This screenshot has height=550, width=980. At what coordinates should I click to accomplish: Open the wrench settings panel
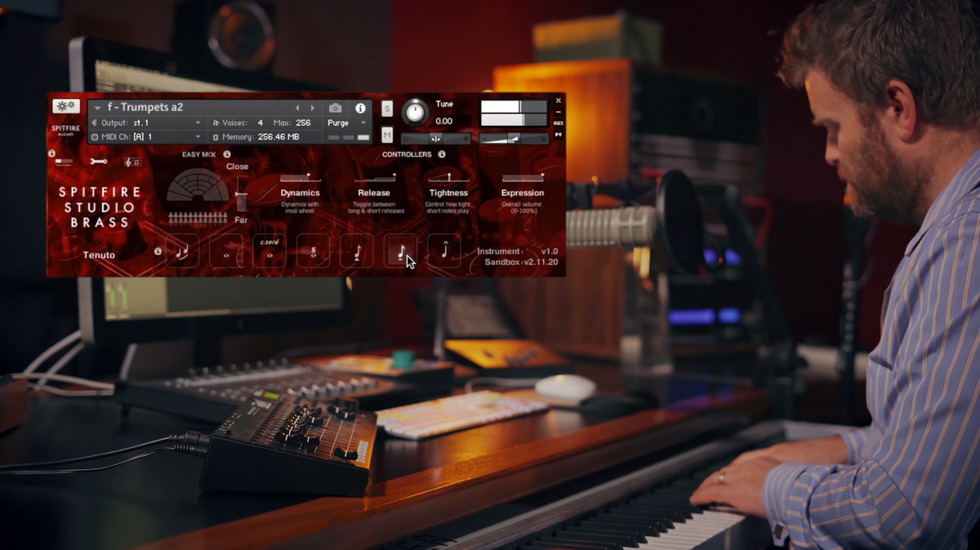click(99, 162)
